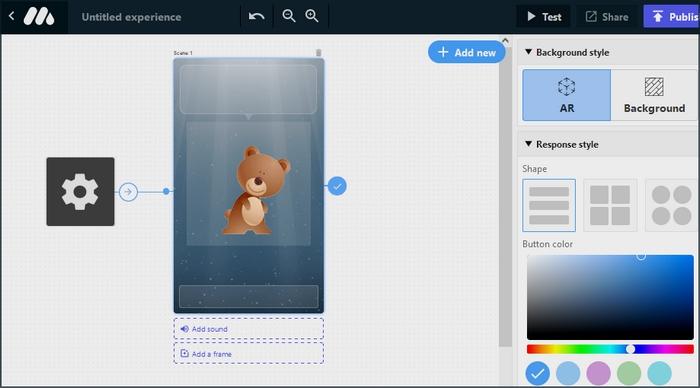The width and height of the screenshot is (700, 388).
Task: Click the Add new button
Action: (x=467, y=52)
